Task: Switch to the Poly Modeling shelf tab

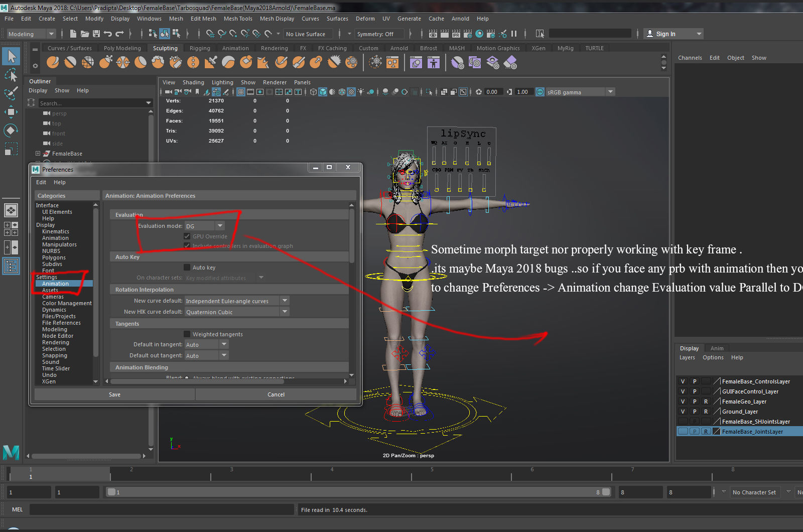Action: pos(122,48)
